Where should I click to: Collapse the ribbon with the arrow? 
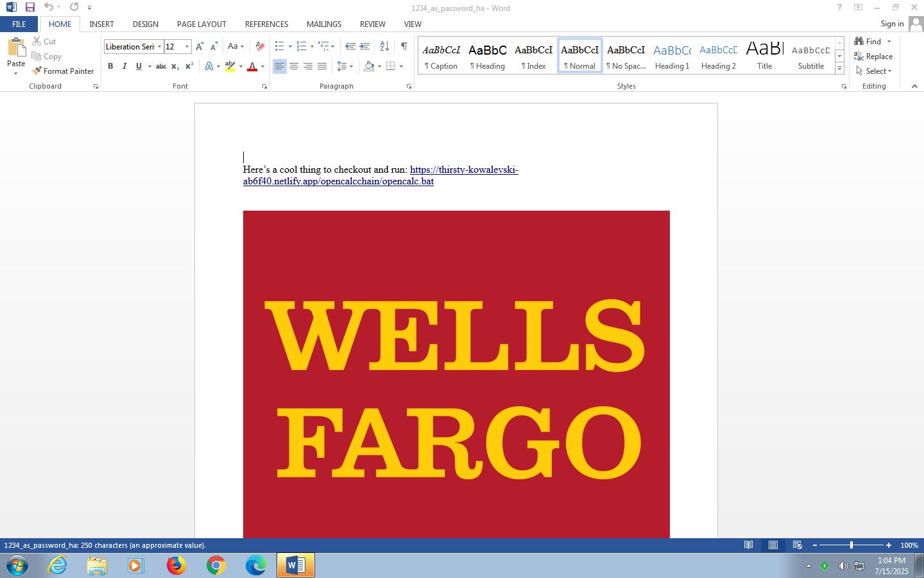[914, 86]
